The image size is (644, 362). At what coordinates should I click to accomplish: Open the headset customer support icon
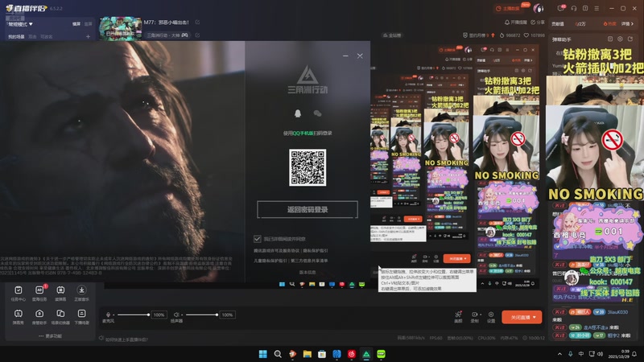[574, 8]
